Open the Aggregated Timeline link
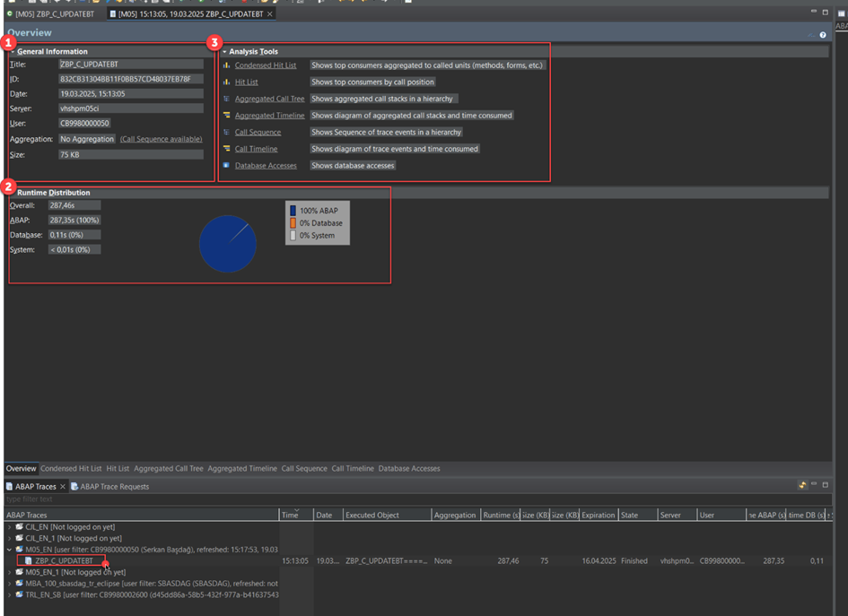Screen dimensions: 848x616 point(269,116)
